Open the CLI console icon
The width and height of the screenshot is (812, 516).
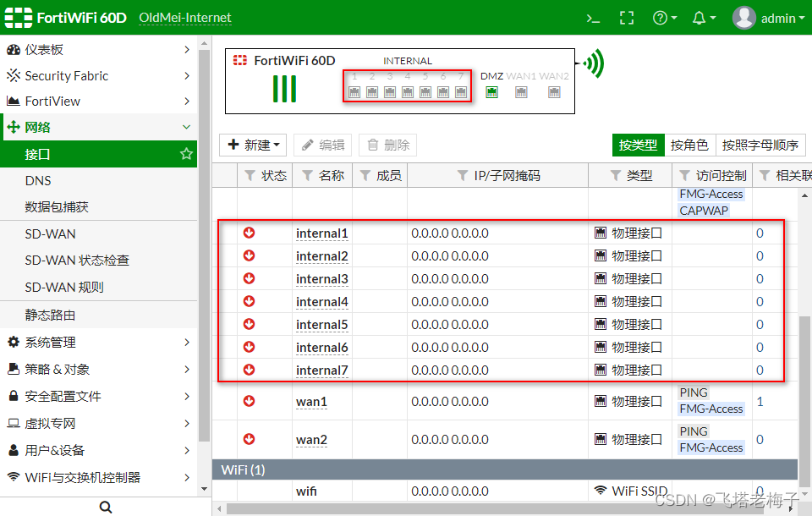tap(593, 19)
